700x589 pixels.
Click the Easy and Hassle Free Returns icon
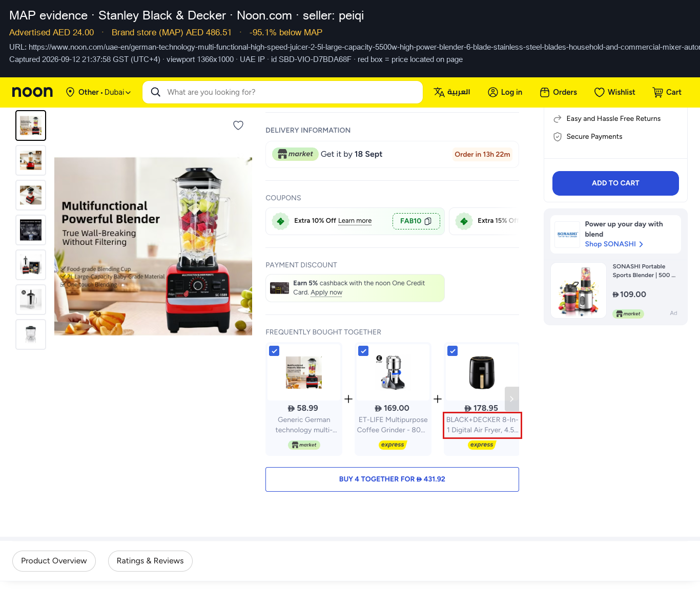tap(558, 119)
